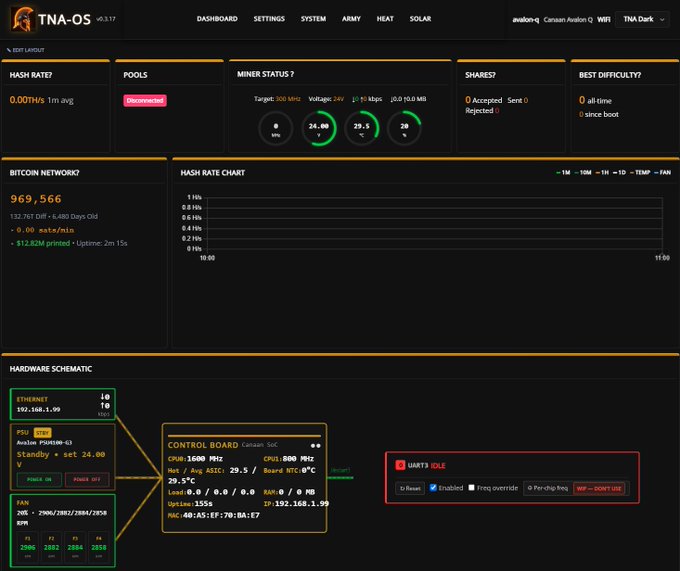Uncheck the Enabled checkbox
The height and width of the screenshot is (571, 680).
click(x=433, y=488)
